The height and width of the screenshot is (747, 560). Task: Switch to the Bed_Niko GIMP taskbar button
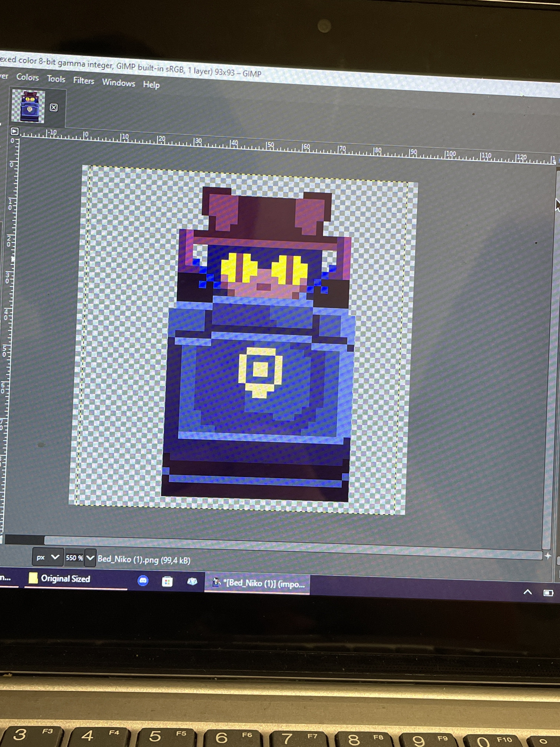257,583
